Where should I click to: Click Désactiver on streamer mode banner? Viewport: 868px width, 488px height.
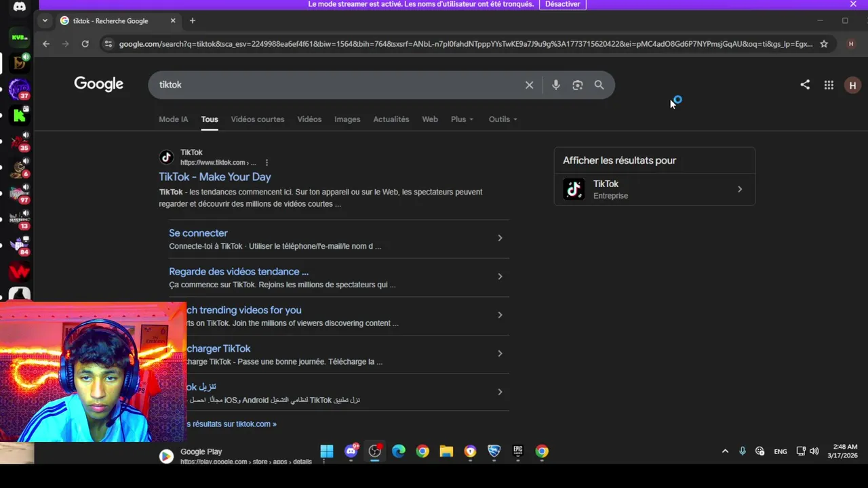pos(563,4)
